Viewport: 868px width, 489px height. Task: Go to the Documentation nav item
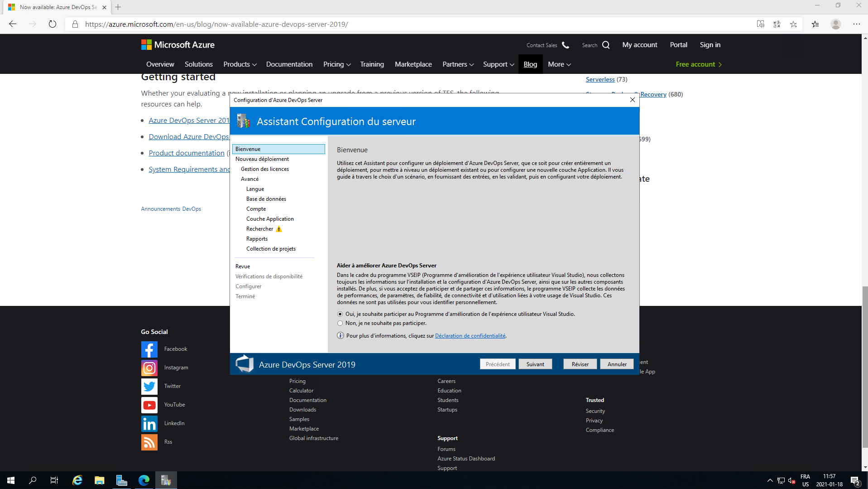coord(289,64)
